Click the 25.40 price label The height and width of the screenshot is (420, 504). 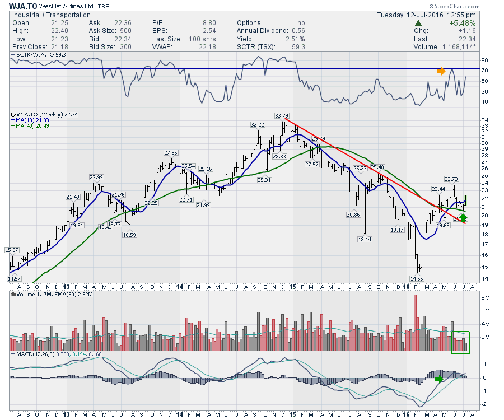pyautogui.click(x=377, y=167)
